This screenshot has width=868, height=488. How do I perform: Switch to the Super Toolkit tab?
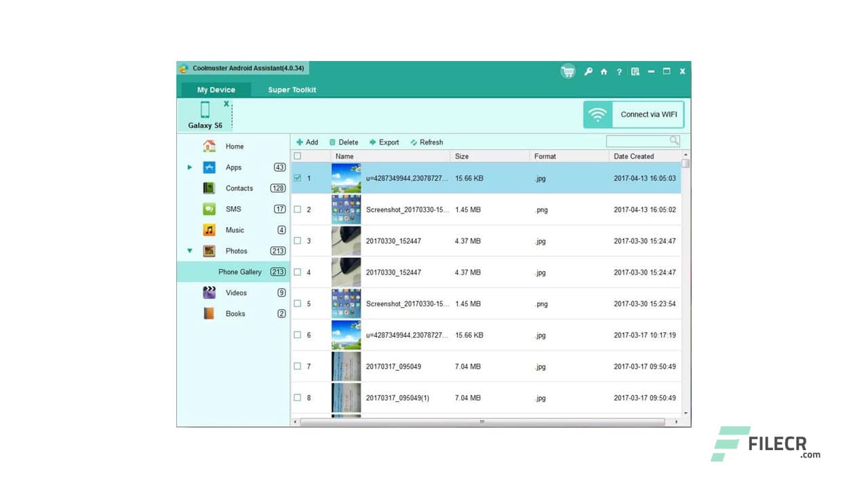[291, 89]
